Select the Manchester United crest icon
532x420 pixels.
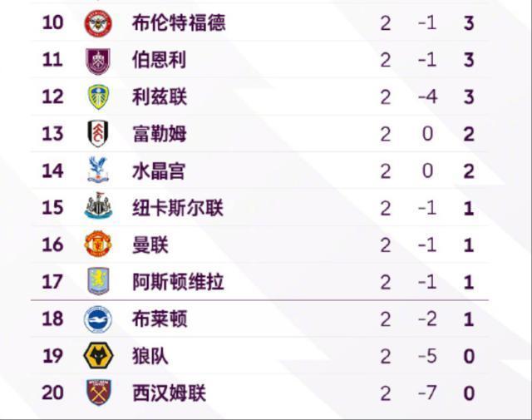(98, 245)
